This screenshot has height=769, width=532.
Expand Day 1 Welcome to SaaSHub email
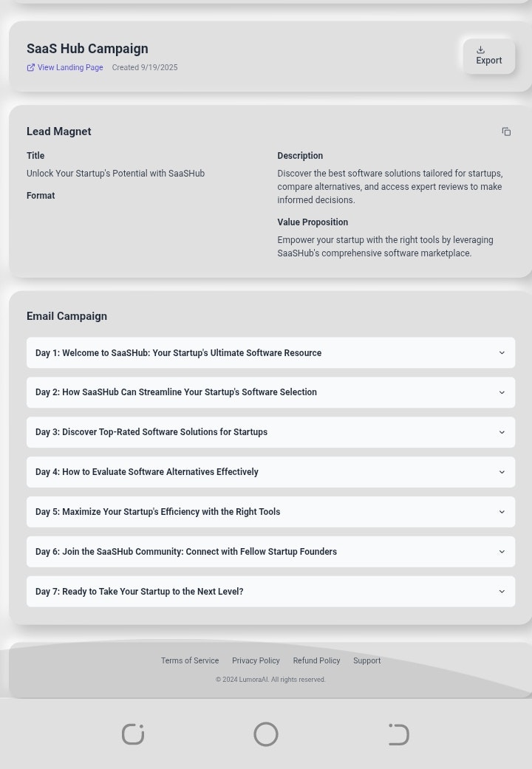pyautogui.click(x=270, y=353)
